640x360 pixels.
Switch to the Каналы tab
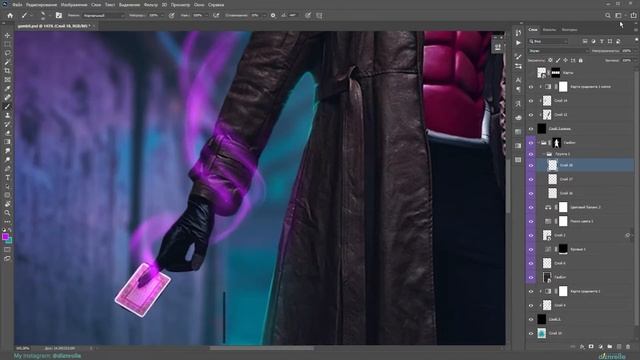(x=549, y=30)
